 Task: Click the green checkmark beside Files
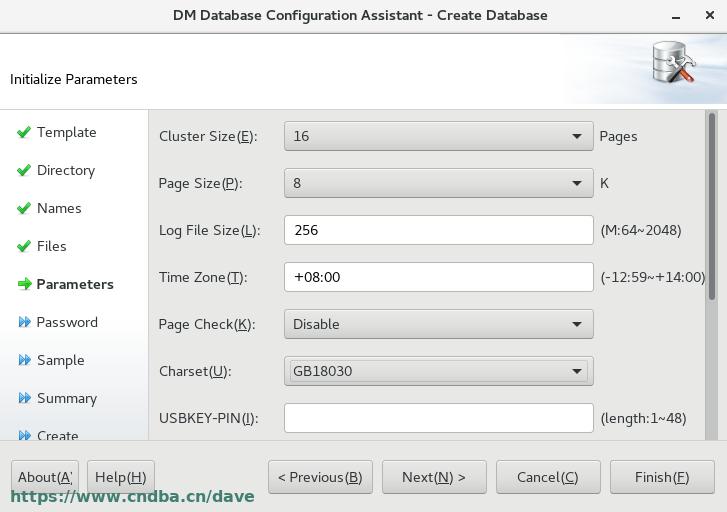(x=24, y=246)
